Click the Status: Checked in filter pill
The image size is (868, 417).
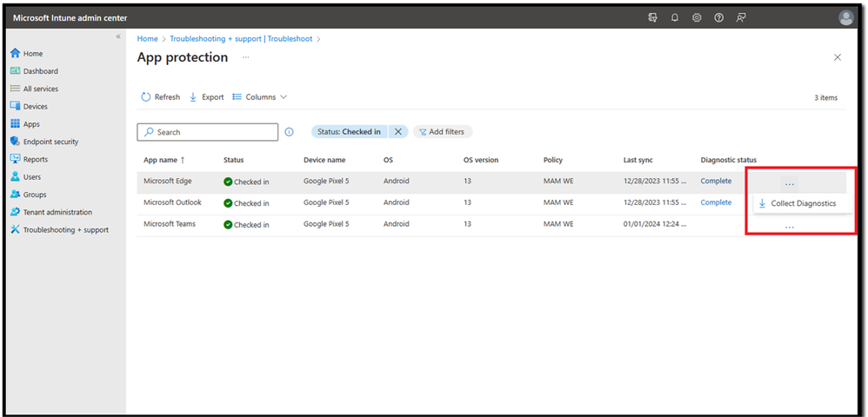pyautogui.click(x=350, y=132)
